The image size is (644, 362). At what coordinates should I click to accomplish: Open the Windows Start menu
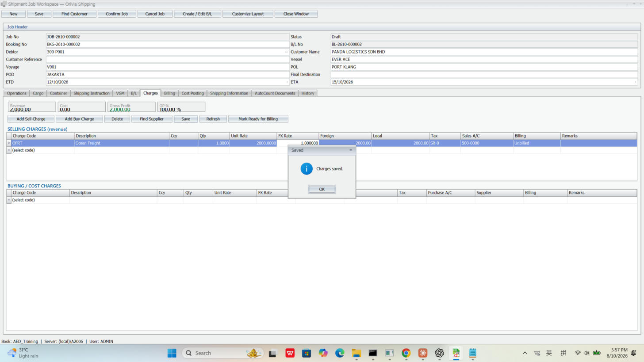(172, 353)
